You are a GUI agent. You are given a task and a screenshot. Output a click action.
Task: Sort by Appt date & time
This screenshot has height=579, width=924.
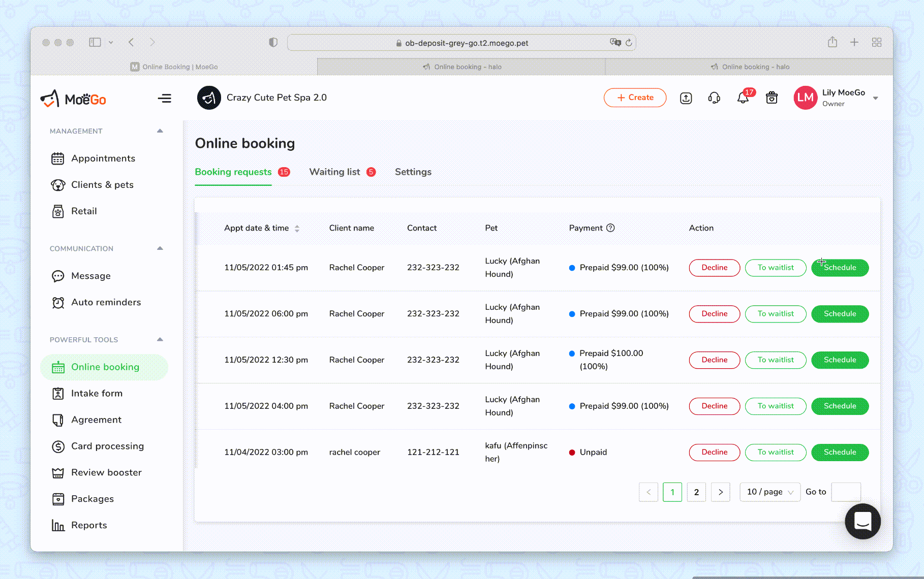[x=298, y=228]
